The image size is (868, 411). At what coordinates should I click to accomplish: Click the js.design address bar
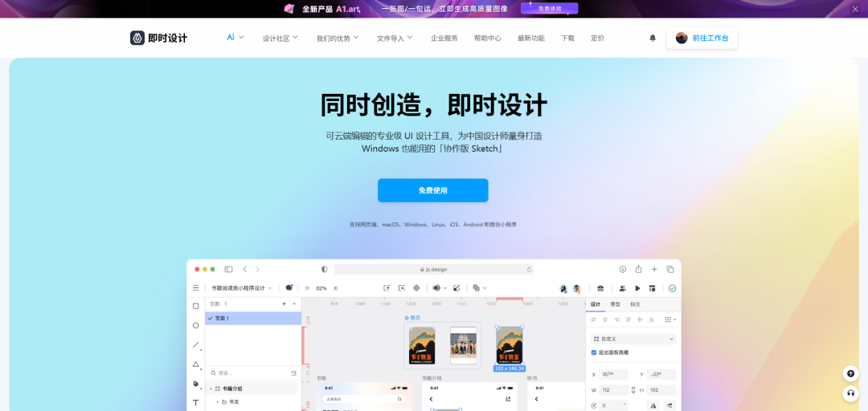(433, 270)
